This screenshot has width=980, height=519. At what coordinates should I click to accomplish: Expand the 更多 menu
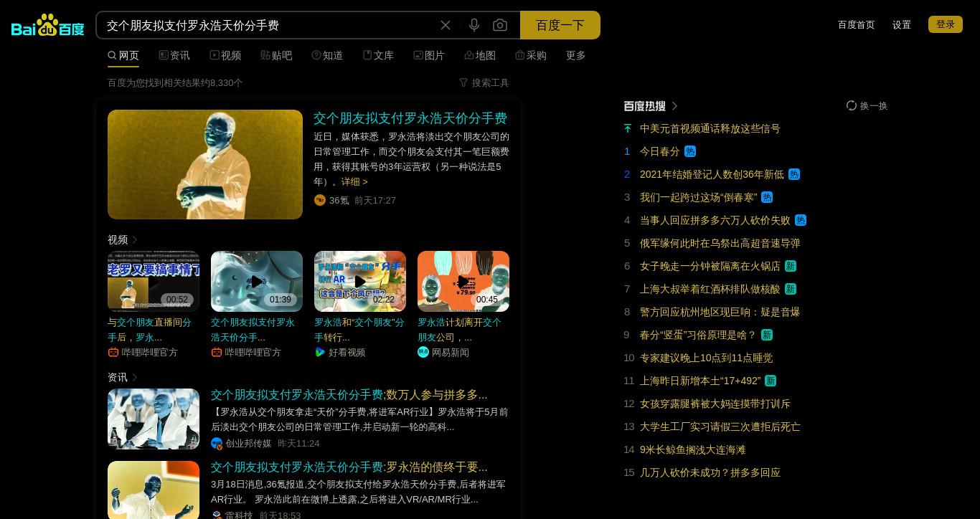[x=576, y=55]
